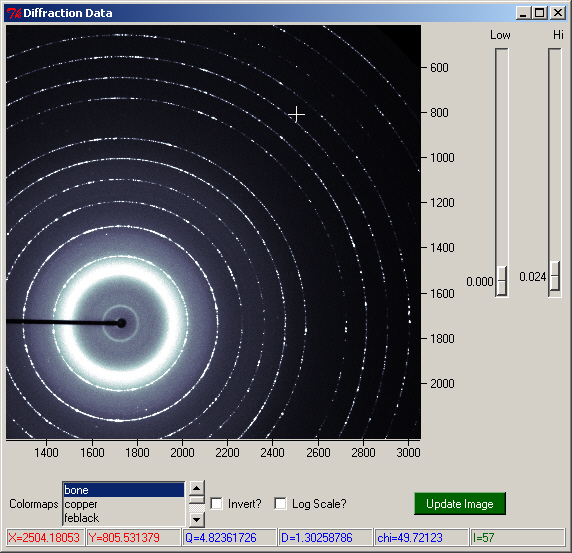Maximize the Diffraction Data window
Image resolution: width=572 pixels, height=553 pixels.
pos(540,13)
